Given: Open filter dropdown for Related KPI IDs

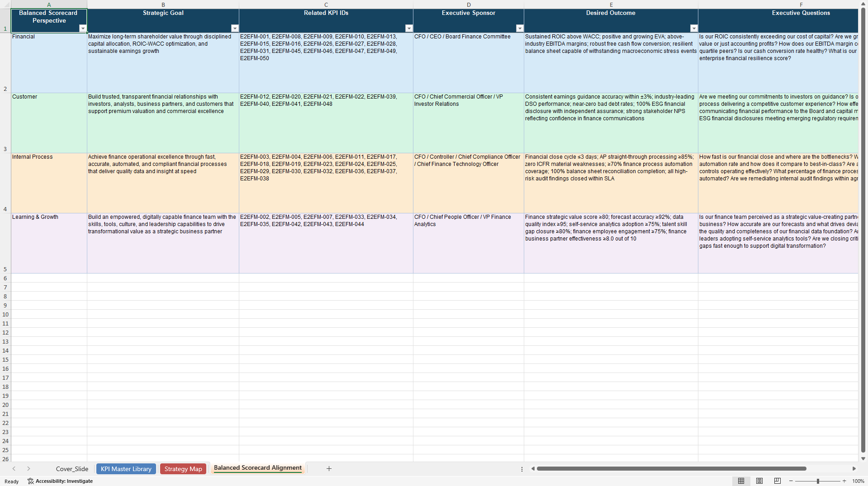Looking at the screenshot, I should tap(409, 28).
